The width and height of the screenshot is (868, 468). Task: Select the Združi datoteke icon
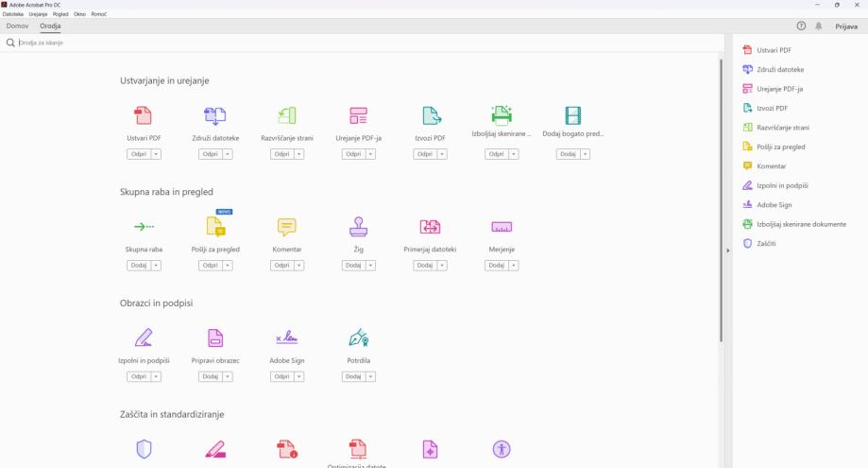click(x=215, y=115)
